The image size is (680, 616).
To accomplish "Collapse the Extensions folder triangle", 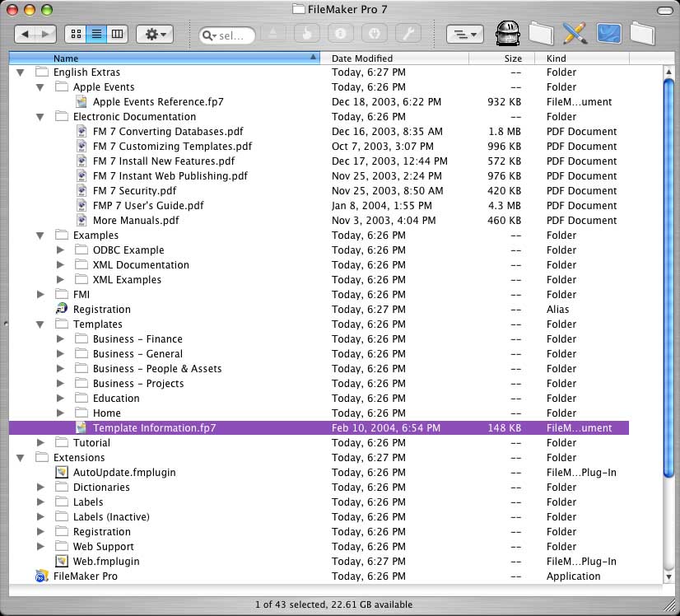I will point(20,458).
